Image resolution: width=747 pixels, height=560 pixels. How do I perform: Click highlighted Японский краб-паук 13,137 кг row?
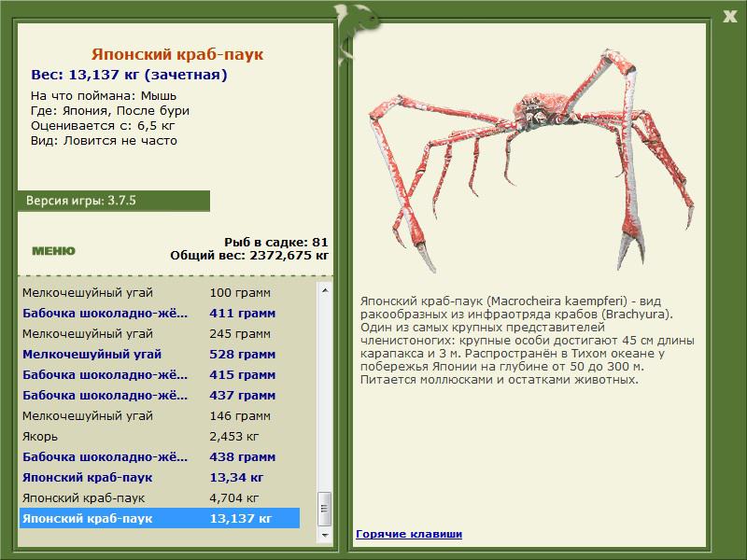[160, 518]
